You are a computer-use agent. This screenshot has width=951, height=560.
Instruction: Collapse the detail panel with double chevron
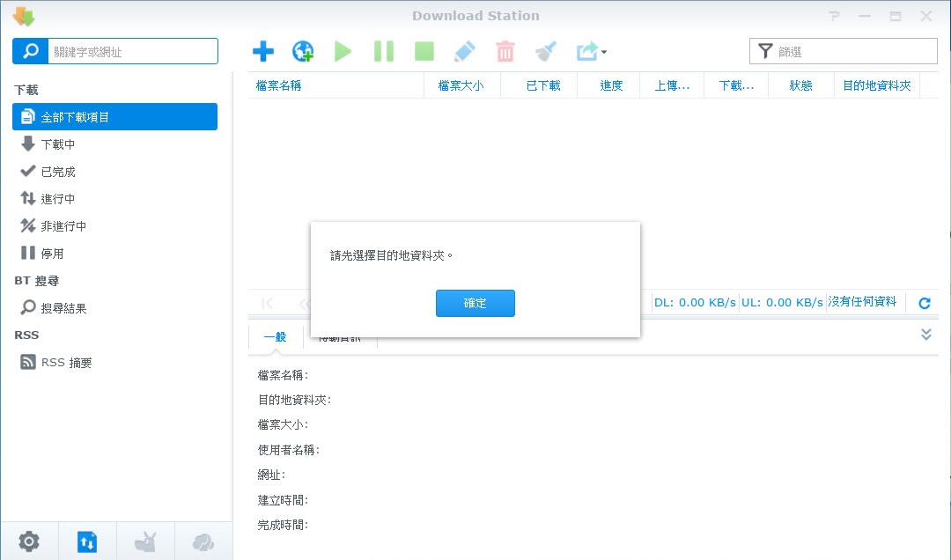(926, 335)
